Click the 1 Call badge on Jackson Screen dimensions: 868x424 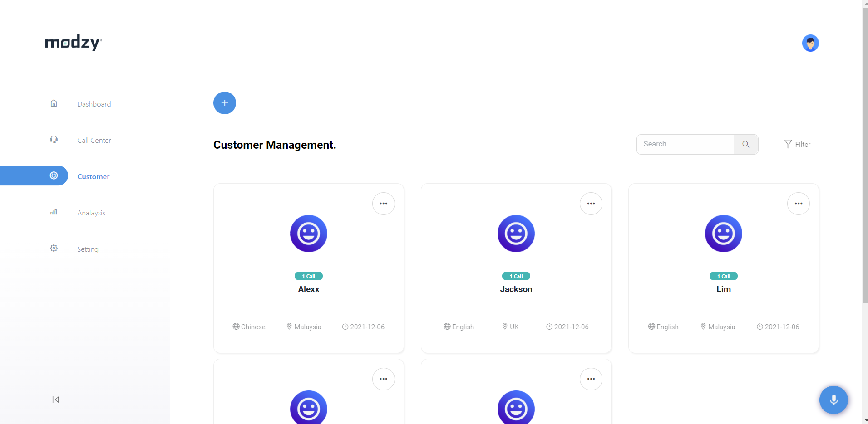516,276
